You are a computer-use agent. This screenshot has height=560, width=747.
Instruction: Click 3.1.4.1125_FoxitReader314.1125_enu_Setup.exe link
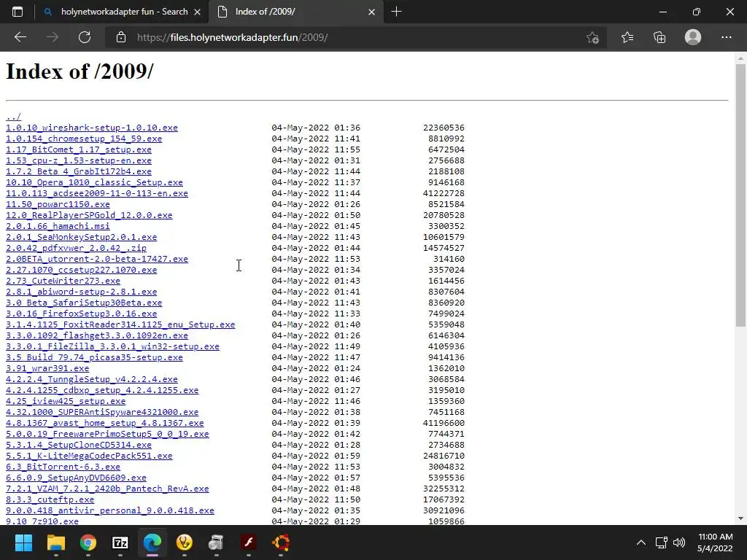point(120,324)
